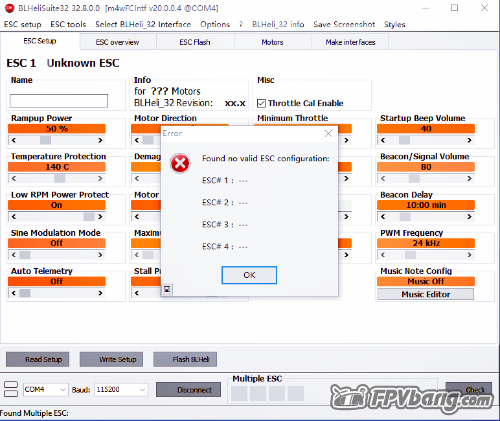500x421 pixels.
Task: Click the BLHeliSuite32 app icon in title bar
Action: point(10,8)
